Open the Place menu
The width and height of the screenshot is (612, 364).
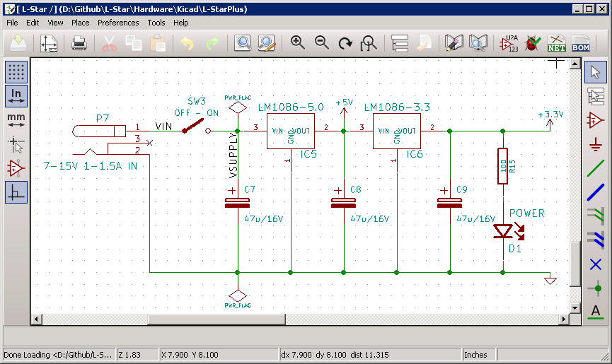tap(80, 23)
